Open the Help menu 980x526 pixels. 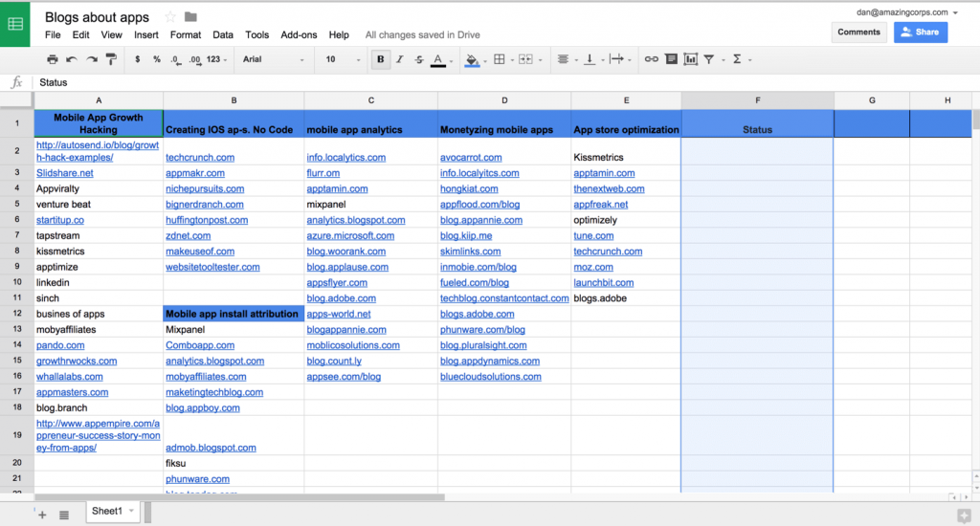[x=339, y=35]
